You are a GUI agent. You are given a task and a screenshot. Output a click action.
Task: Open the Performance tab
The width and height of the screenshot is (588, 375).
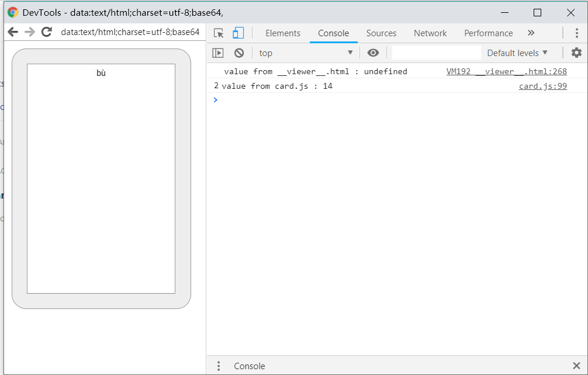pos(488,33)
